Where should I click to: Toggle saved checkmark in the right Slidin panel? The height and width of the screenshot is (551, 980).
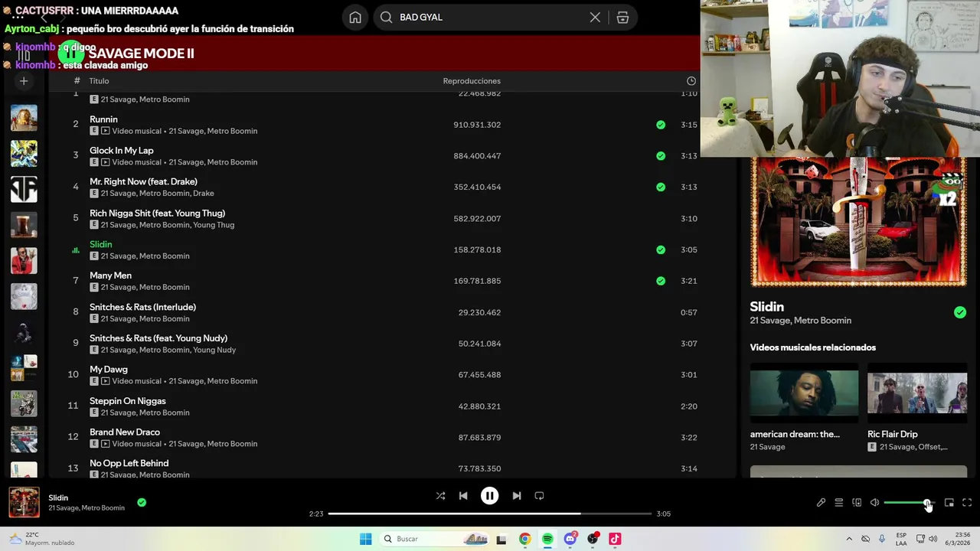[960, 312]
